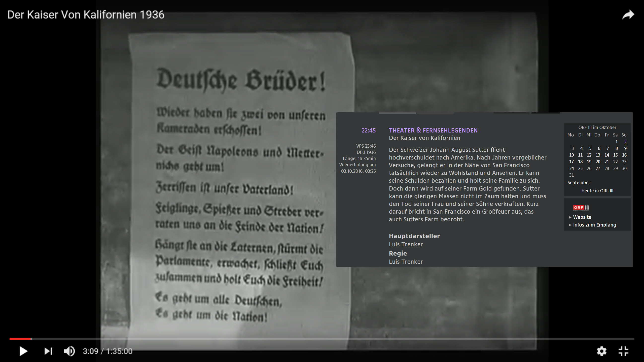Click the red video progress bar

point(21,339)
